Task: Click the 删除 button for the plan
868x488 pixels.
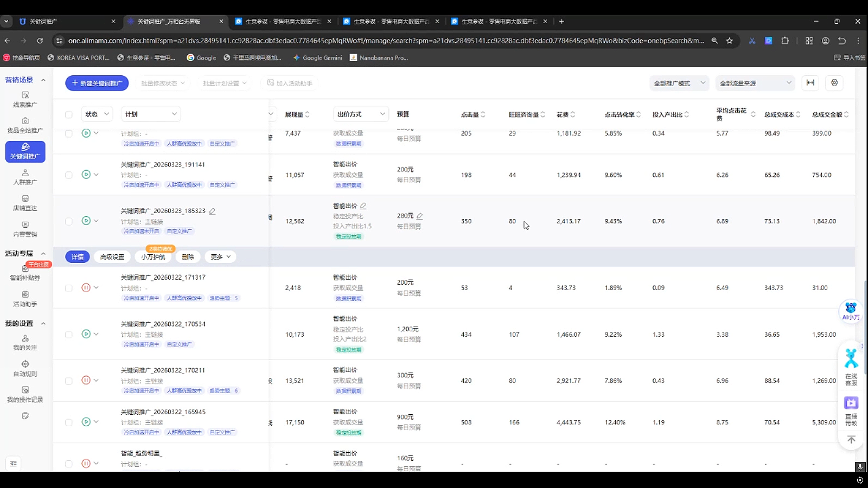Action: [188, 257]
